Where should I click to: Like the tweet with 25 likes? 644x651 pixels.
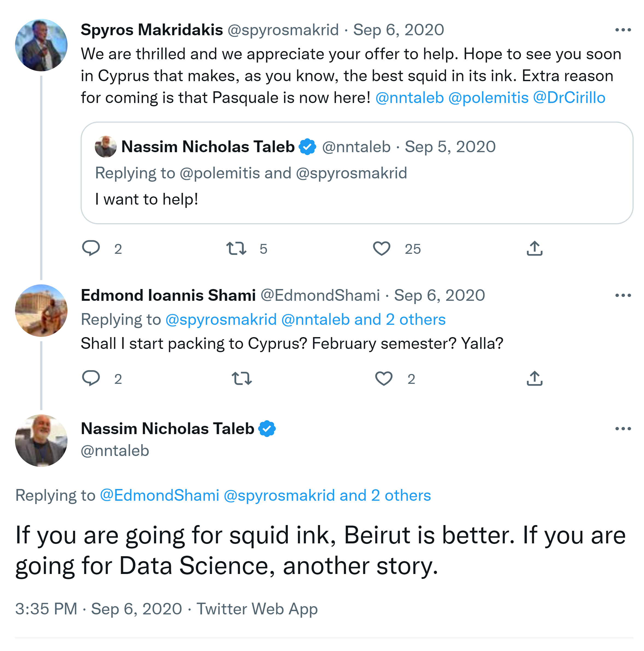coord(381,249)
